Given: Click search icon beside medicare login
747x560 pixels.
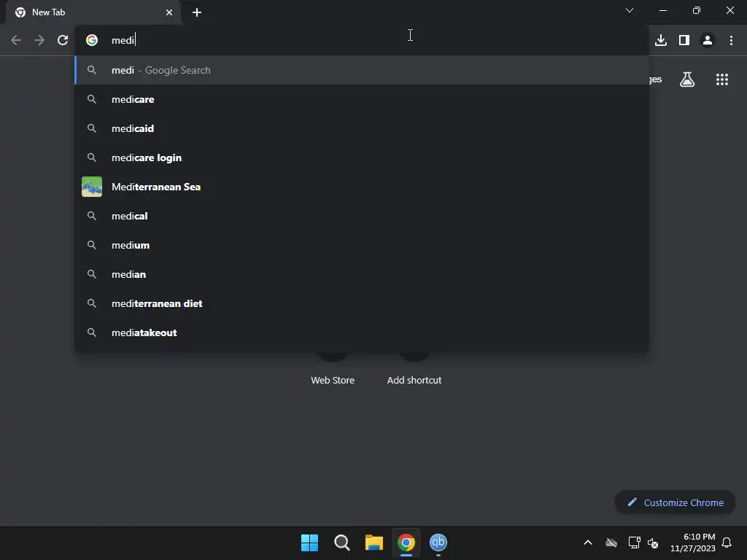Looking at the screenshot, I should pos(92,157).
